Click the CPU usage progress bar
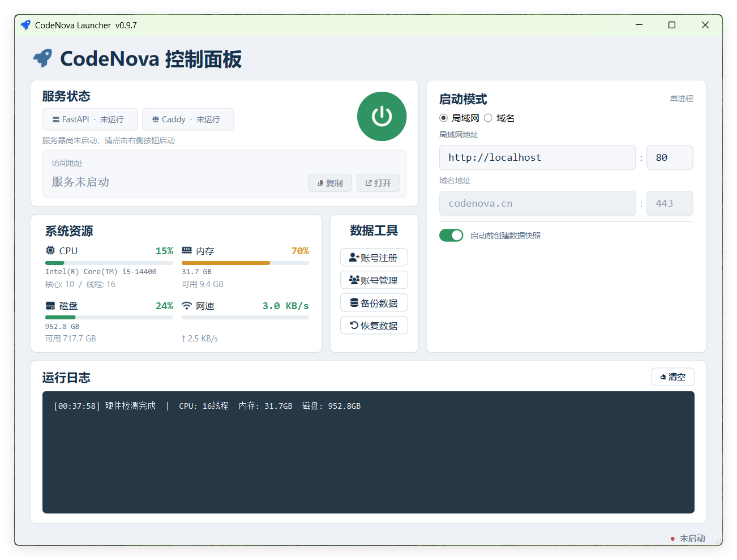 tap(109, 263)
